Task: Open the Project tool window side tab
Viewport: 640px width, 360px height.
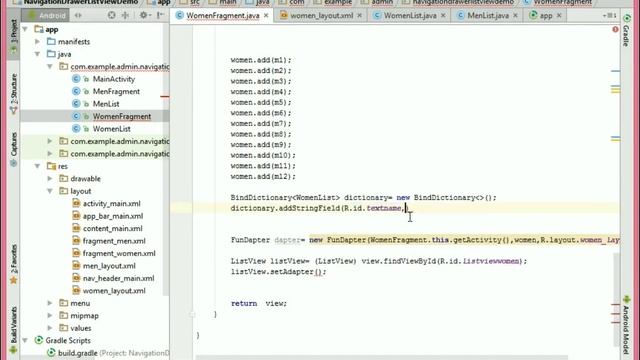Action: tap(14, 37)
